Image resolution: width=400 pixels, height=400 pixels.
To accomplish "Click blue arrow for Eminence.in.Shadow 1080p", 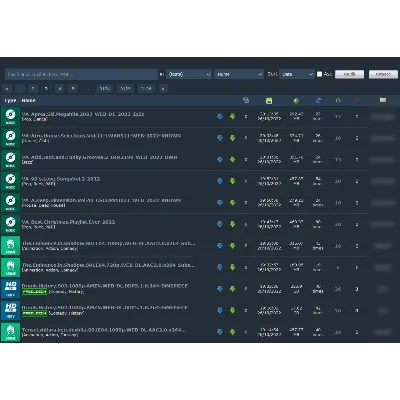I will pos(220,246).
